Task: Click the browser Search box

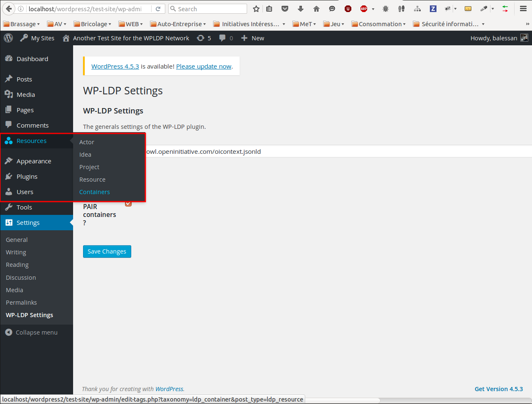Action: coord(208,9)
